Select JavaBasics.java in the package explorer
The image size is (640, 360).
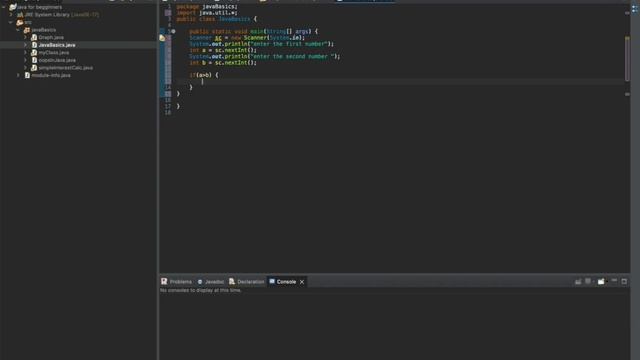click(57, 45)
